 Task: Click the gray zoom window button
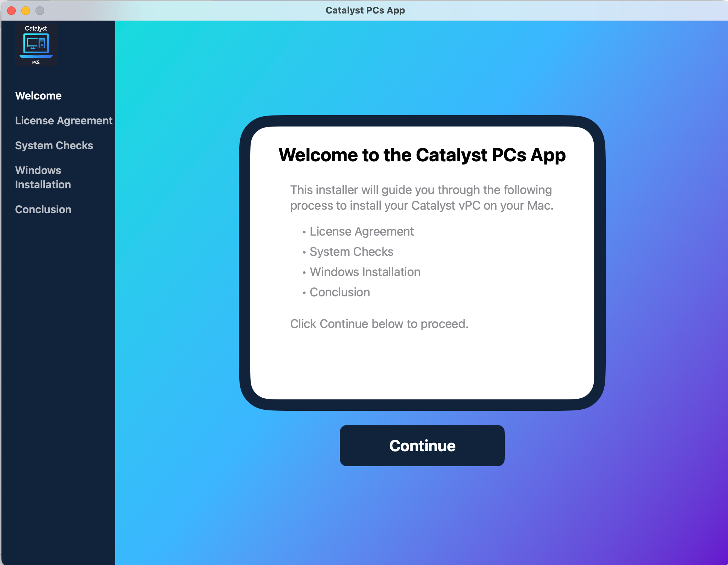(x=40, y=11)
